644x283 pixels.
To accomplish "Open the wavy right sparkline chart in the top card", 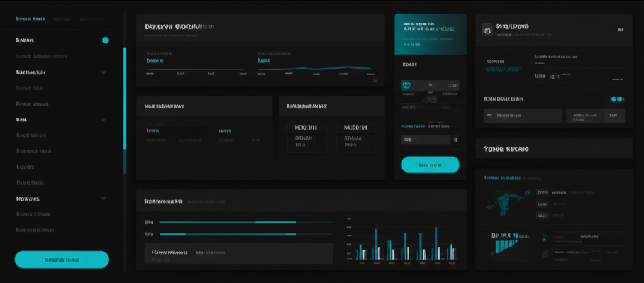I will [314, 68].
